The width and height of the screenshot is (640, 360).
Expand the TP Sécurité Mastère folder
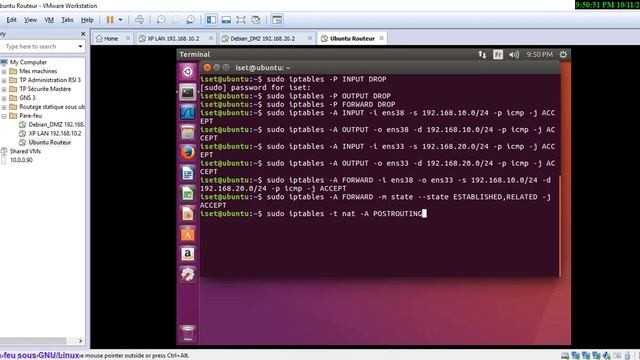[4, 89]
